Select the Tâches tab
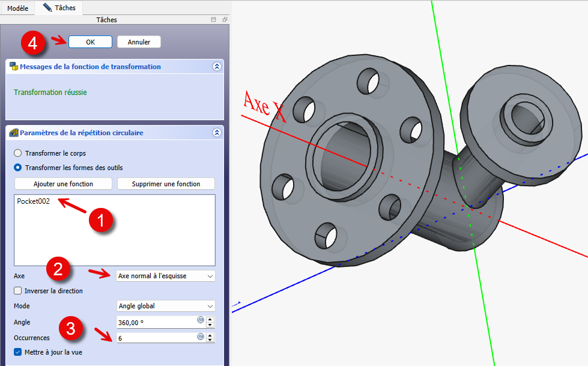 click(59, 8)
